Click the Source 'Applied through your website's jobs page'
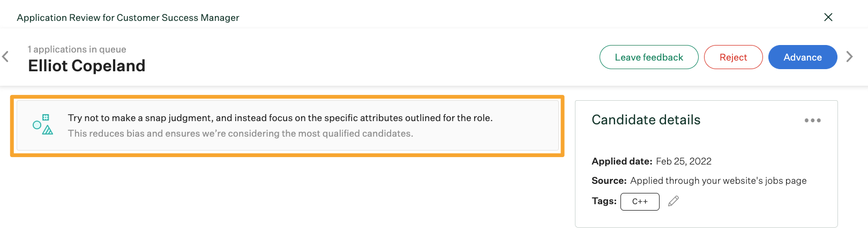Screen dimensions: 868x239 click(x=718, y=181)
